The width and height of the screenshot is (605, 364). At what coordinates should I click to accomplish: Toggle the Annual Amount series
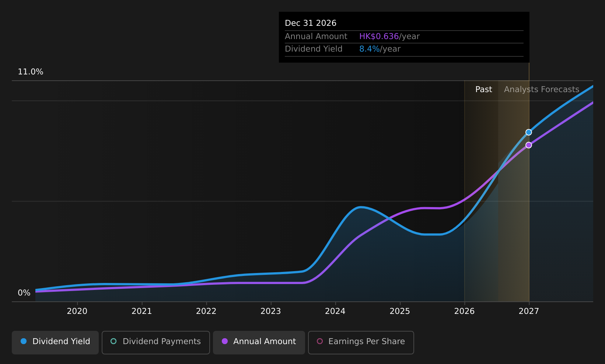point(259,343)
